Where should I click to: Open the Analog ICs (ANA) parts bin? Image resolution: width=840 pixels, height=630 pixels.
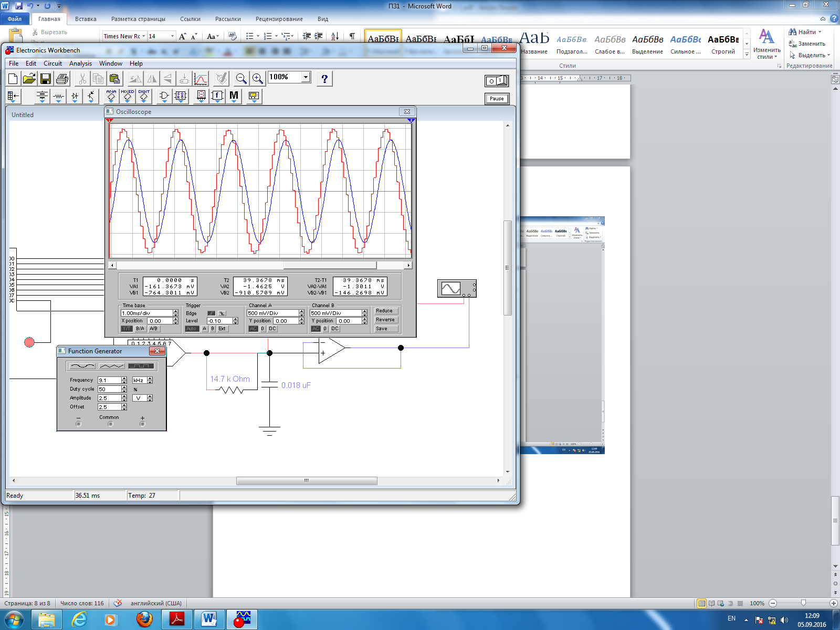pos(111,96)
